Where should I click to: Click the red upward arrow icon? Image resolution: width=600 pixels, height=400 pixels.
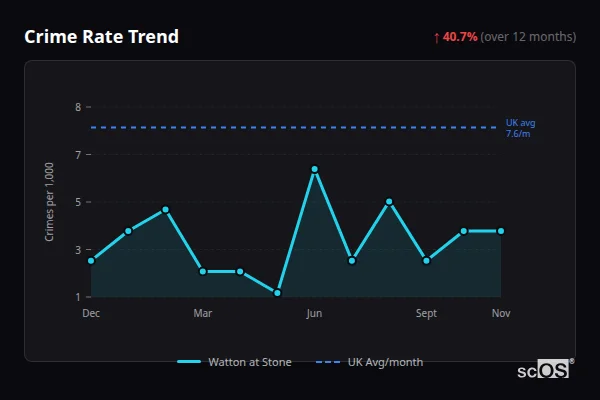point(436,38)
